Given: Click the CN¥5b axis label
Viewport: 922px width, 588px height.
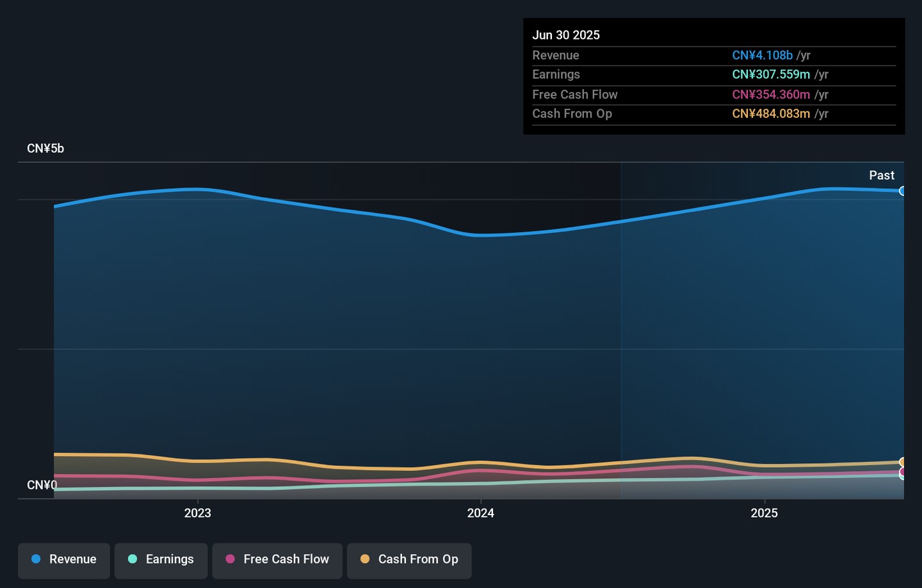Looking at the screenshot, I should pos(45,148).
